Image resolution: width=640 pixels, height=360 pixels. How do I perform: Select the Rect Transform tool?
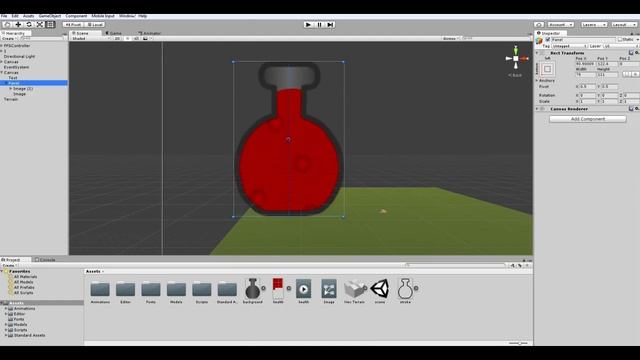click(x=50, y=24)
